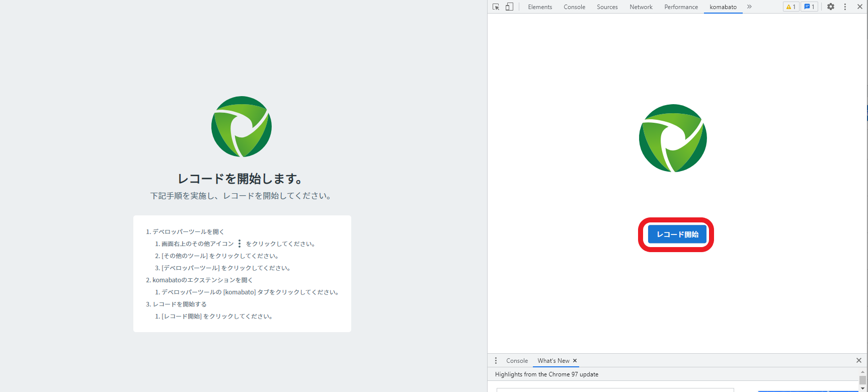Click the step '[デベロッパーツール] をクリックしてください。'
This screenshot has height=392, width=868.
tap(226, 268)
